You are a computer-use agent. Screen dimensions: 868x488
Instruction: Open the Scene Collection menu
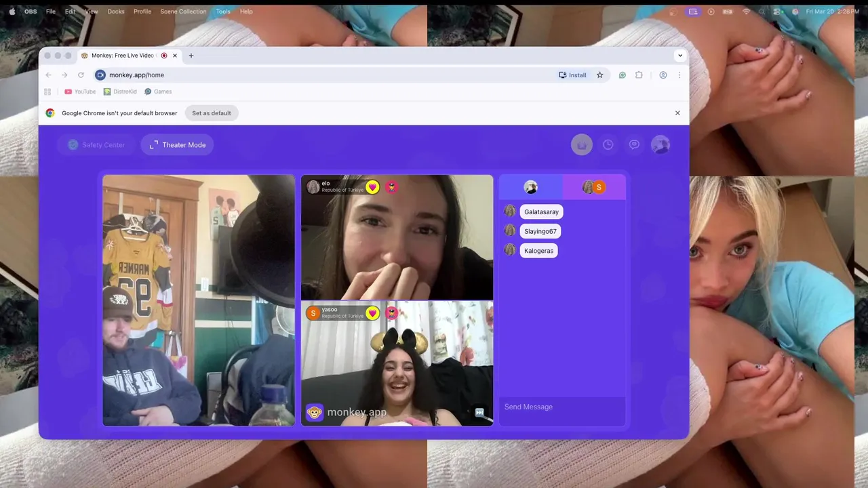(183, 12)
